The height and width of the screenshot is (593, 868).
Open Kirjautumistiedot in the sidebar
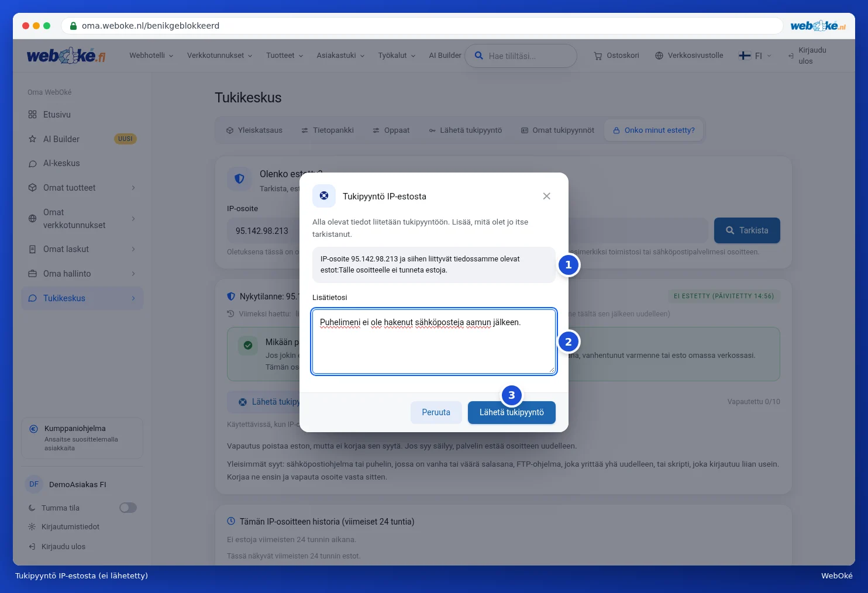coord(64,527)
